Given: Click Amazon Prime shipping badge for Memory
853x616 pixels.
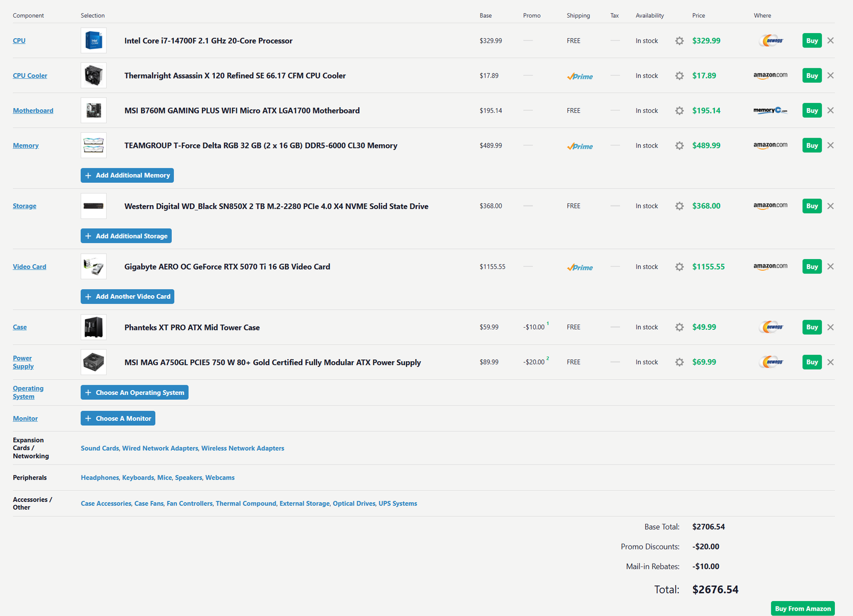Looking at the screenshot, I should [x=580, y=146].
